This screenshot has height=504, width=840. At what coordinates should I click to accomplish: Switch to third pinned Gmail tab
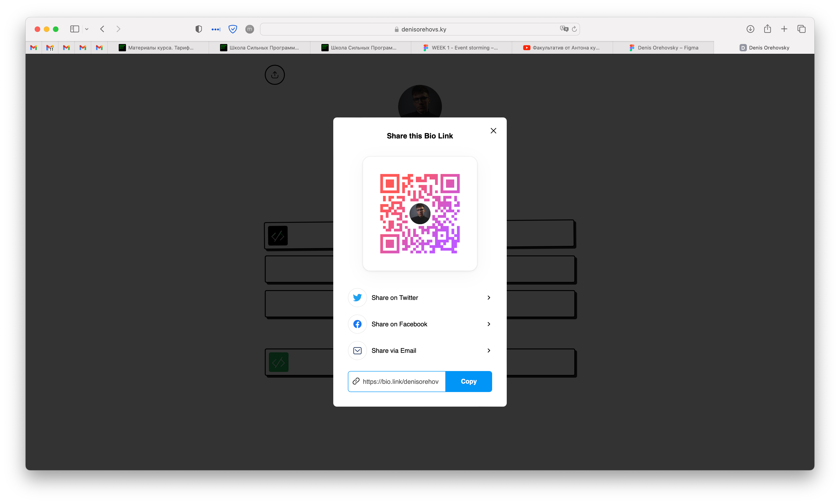66,47
